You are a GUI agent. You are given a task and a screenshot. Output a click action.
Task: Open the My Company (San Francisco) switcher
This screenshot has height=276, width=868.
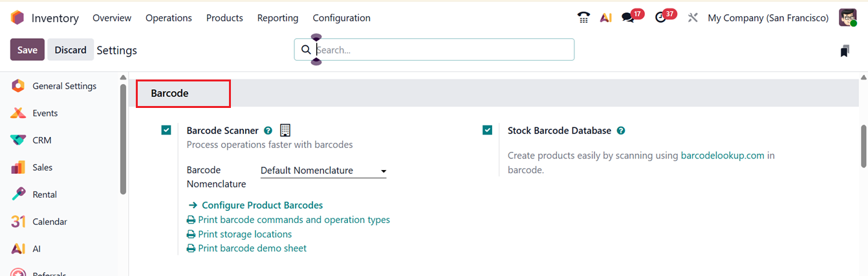click(768, 18)
